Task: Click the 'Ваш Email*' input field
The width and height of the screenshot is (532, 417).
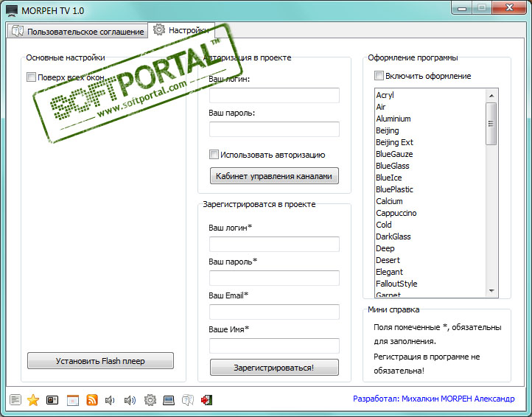Action: point(274,312)
